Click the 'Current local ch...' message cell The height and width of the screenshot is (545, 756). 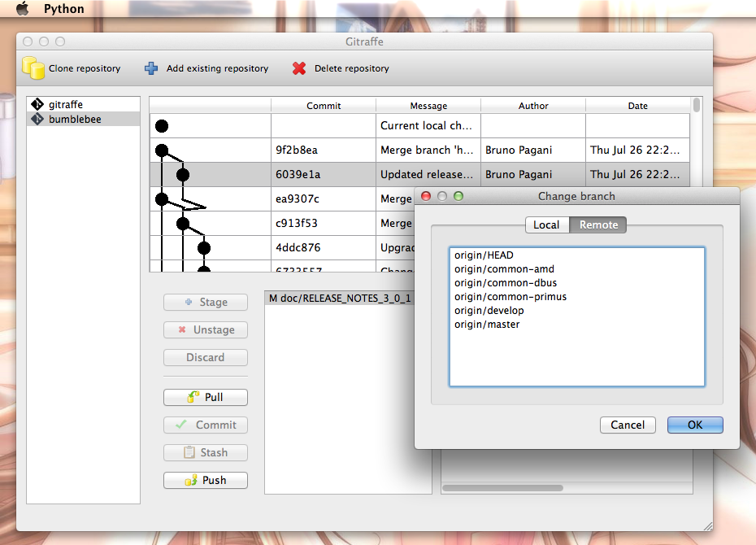428,126
